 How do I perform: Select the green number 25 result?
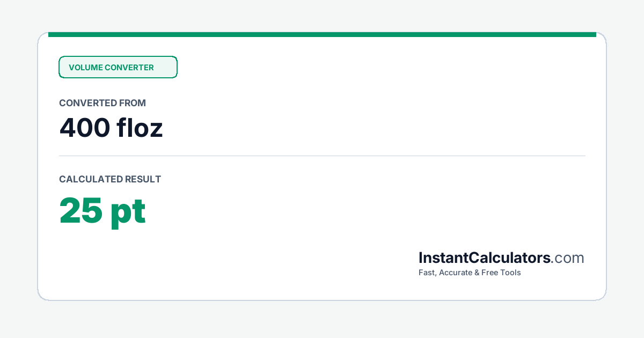coord(80,210)
